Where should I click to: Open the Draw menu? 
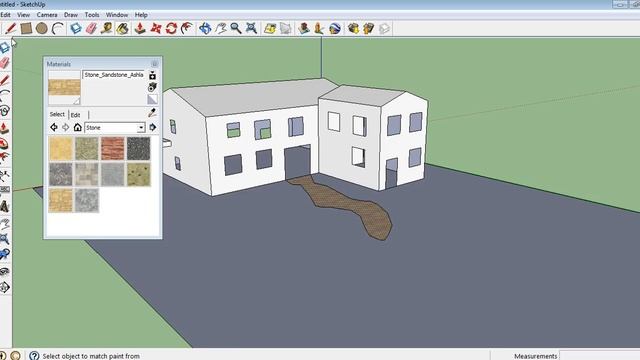71,15
